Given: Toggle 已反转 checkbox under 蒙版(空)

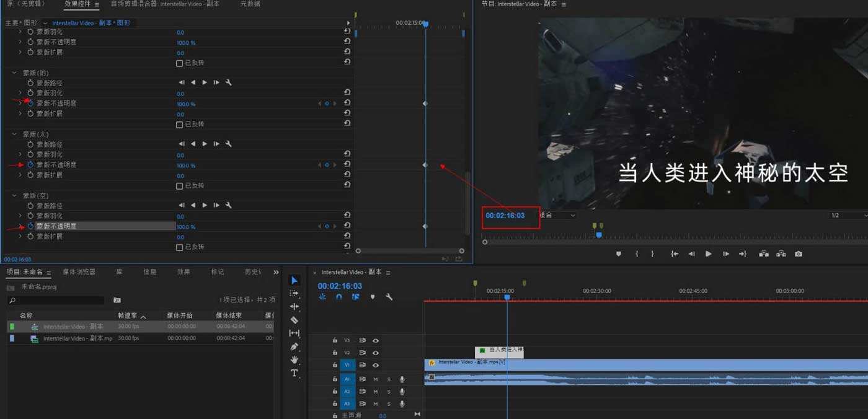Looking at the screenshot, I should coord(180,247).
